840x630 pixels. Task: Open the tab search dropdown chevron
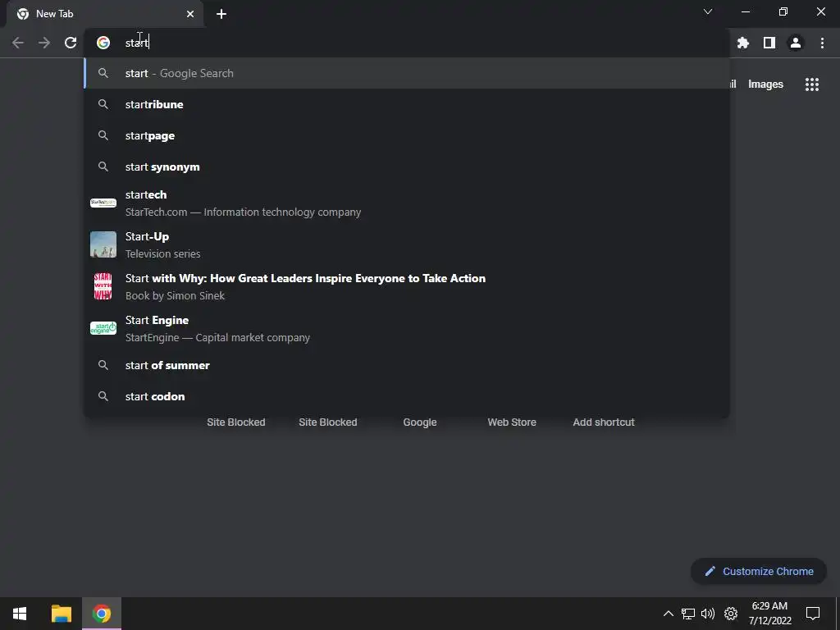(708, 11)
